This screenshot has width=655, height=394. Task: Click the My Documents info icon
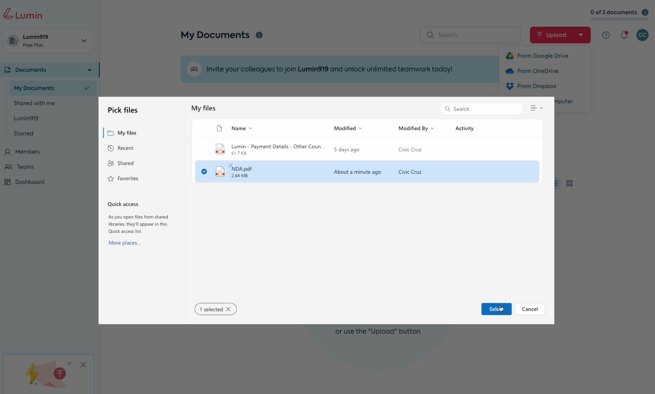259,35
